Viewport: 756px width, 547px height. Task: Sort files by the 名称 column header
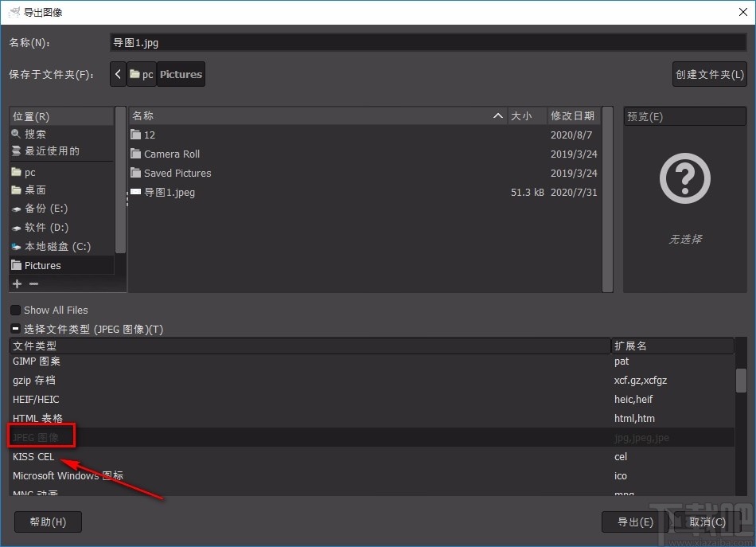(x=318, y=115)
